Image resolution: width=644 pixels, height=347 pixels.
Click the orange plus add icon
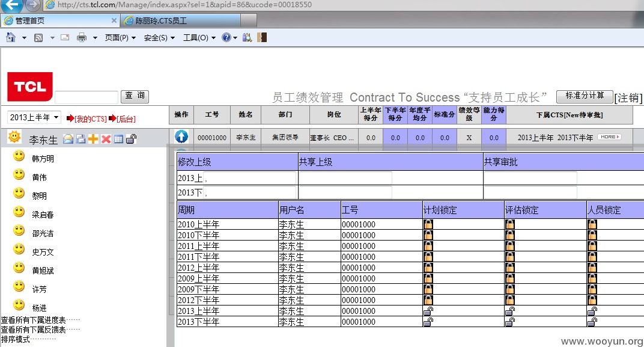click(x=93, y=139)
